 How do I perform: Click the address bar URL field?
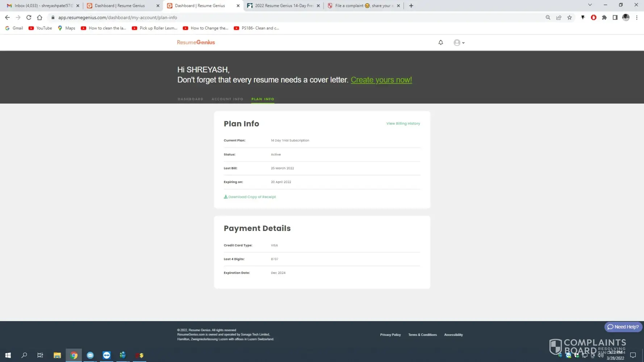pos(290,17)
